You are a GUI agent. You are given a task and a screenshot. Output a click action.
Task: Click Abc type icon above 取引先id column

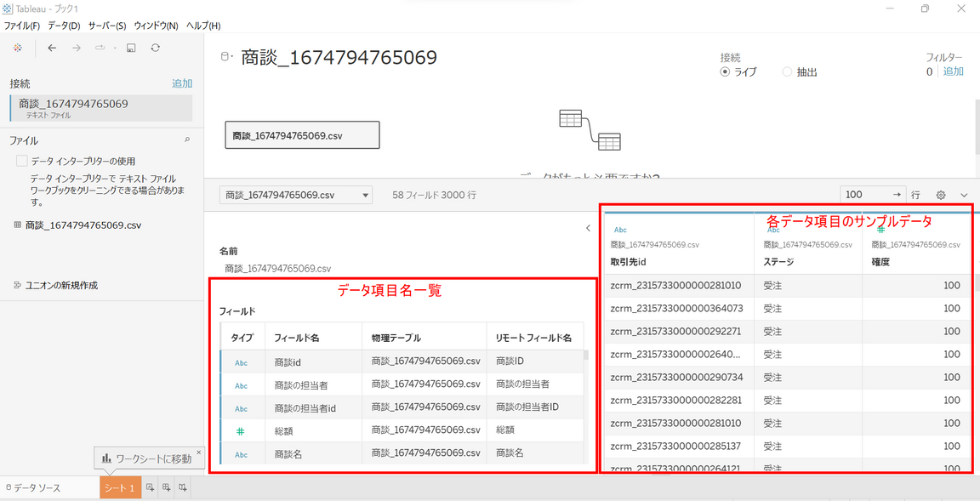(621, 230)
